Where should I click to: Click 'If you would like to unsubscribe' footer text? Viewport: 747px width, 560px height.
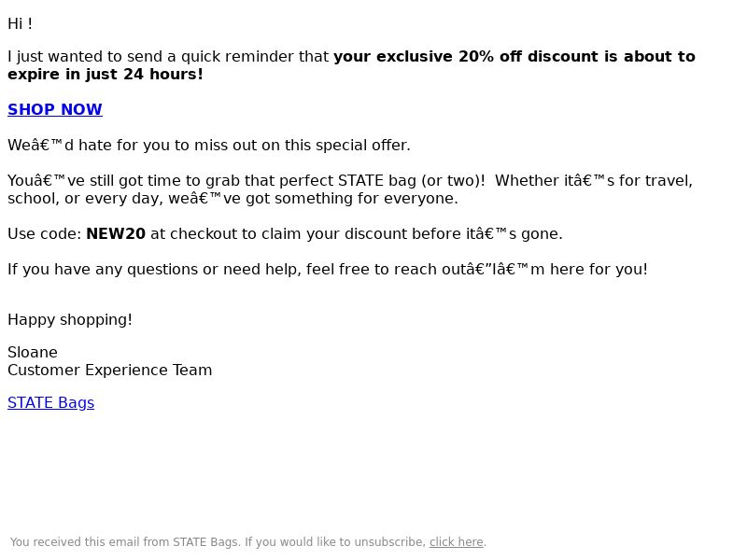coord(335,542)
